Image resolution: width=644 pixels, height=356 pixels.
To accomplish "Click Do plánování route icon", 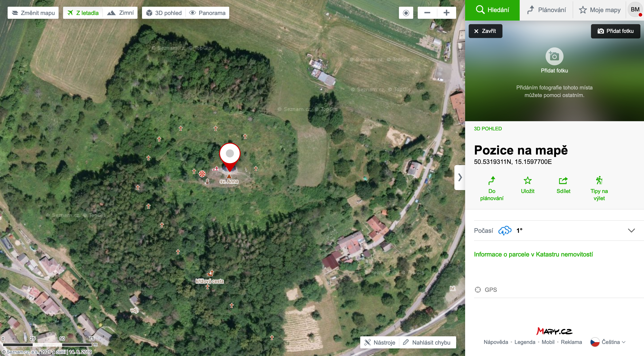I will 491,180.
